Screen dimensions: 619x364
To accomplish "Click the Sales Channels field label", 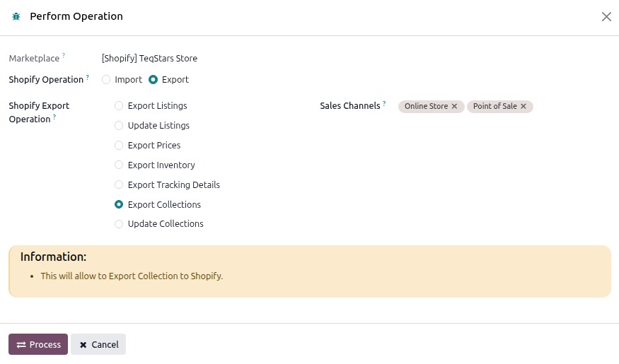I will click(x=350, y=106).
